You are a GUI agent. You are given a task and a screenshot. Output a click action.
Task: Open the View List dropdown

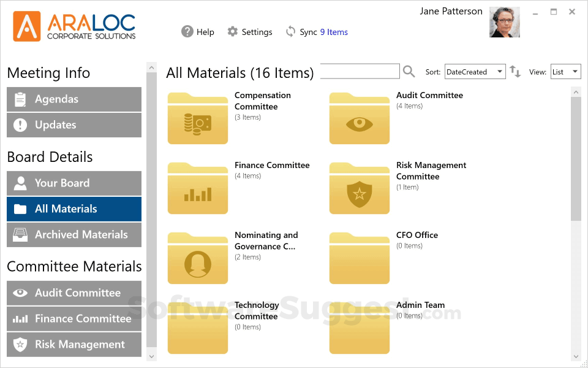[x=565, y=71]
